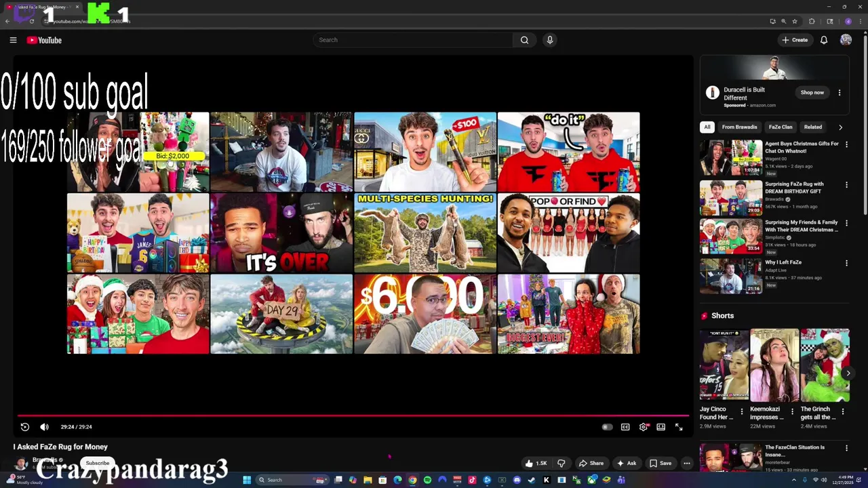Switch to theater mode
Screen dimensions: 868x488
(x=660, y=427)
